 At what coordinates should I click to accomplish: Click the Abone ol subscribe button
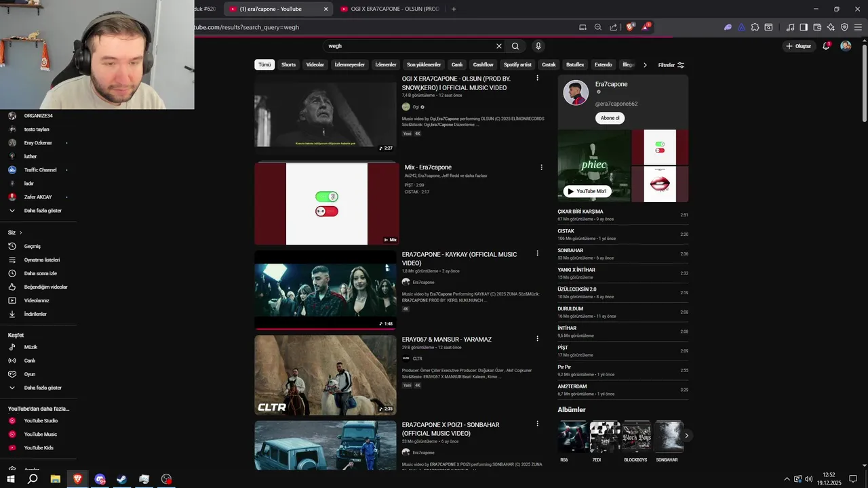tap(610, 118)
